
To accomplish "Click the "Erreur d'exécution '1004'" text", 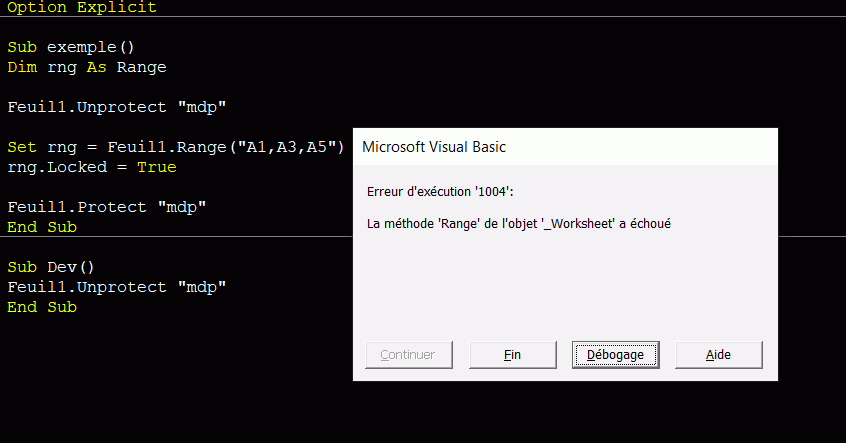I will click(441, 191).
